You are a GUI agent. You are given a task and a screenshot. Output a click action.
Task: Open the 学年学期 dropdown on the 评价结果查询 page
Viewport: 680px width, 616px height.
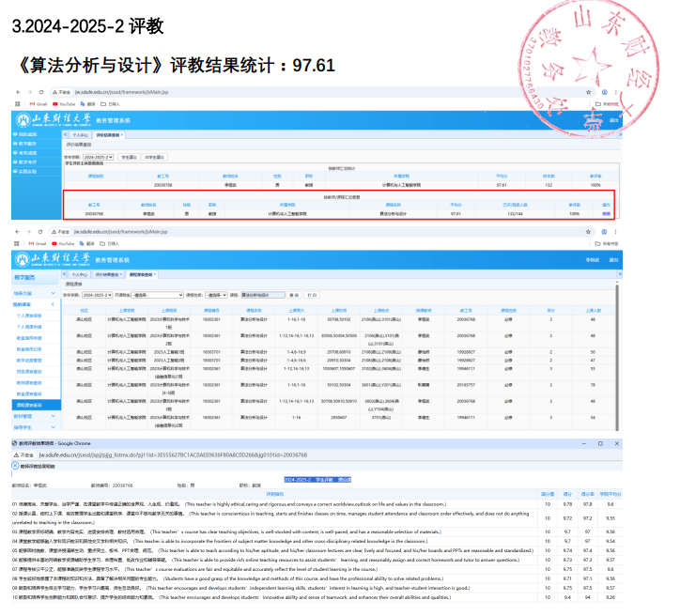[x=99, y=157]
